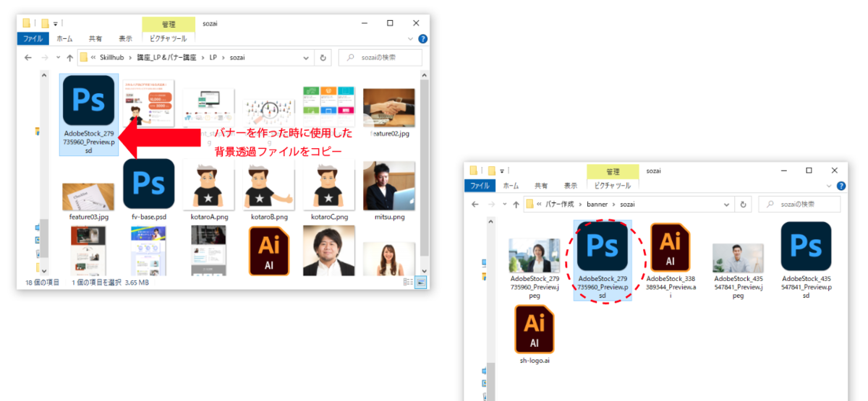Open the 表示 tab in banner window
Viewport: 868px width, 401px height.
(571, 186)
